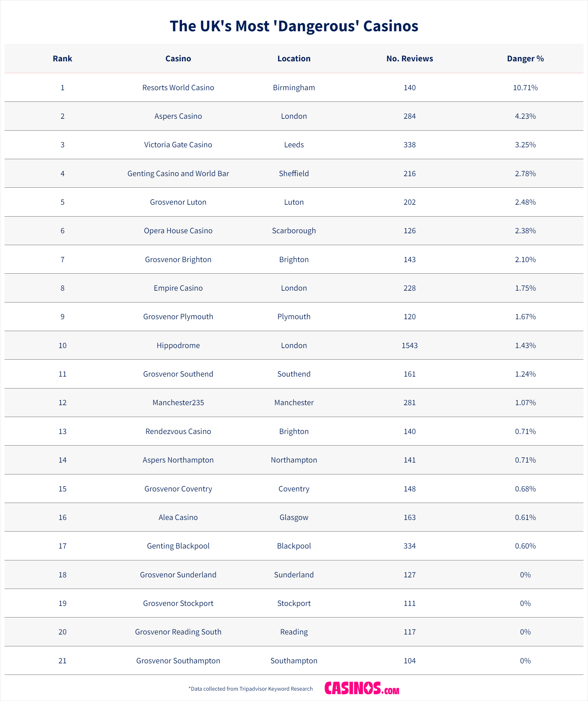The image size is (588, 701).
Task: Click the Casinos.com logo
Action: point(361,688)
